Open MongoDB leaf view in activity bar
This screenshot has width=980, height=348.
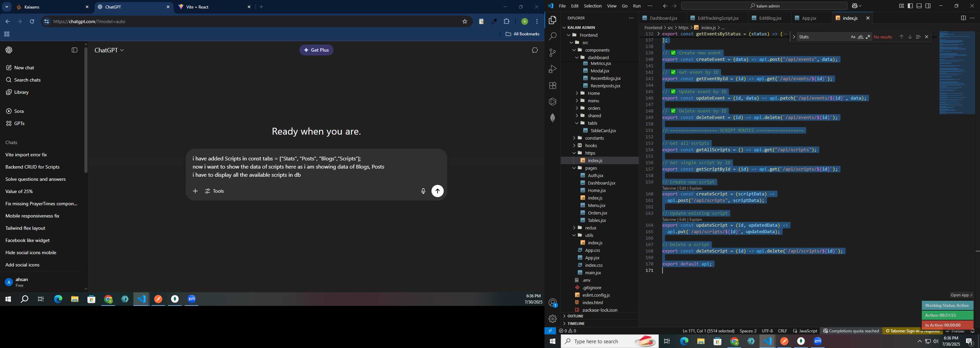552,118
